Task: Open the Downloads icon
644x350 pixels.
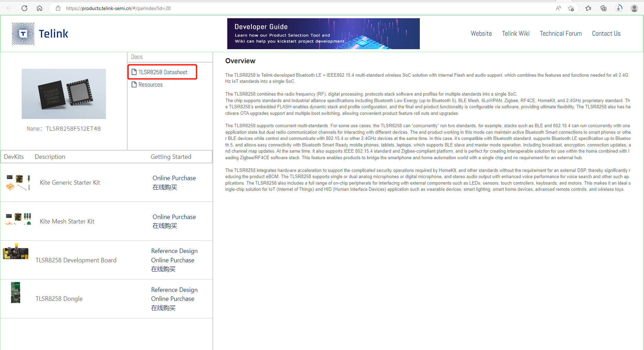Action: click(x=619, y=8)
